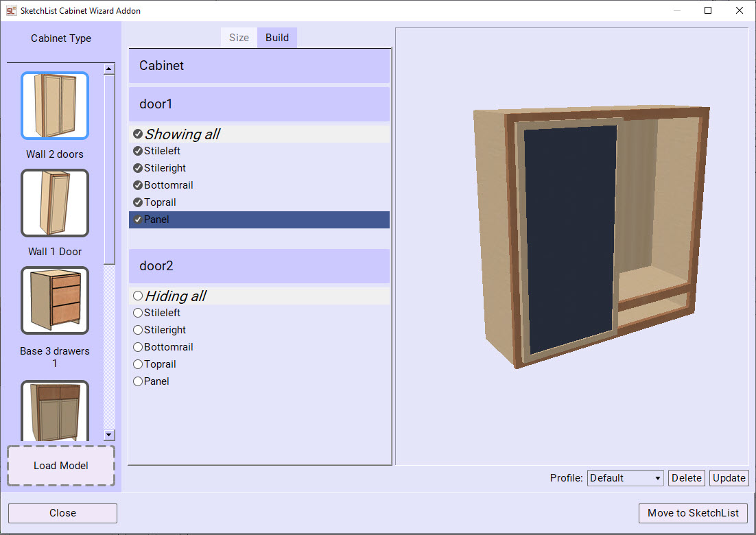Expand the Cabinet section header
This screenshot has width=756, height=535.
259,66
